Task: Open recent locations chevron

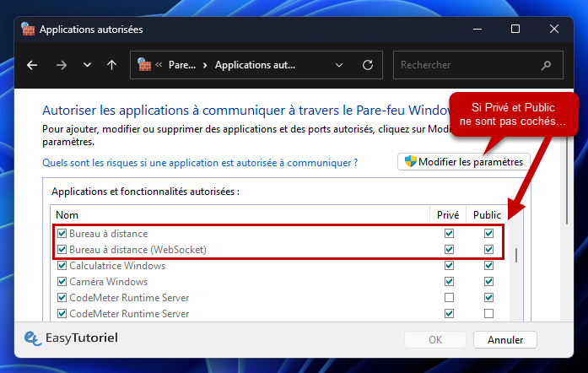Action: tap(87, 65)
